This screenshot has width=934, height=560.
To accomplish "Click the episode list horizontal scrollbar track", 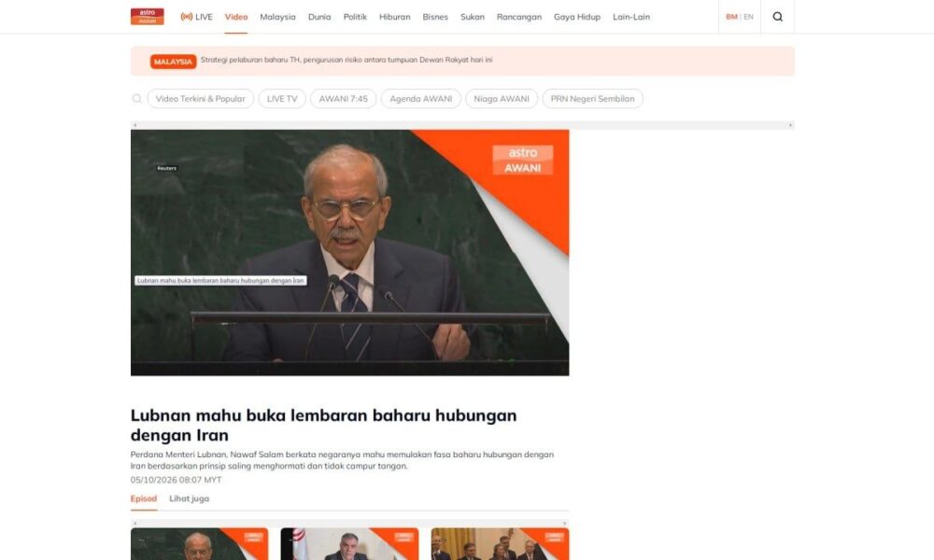I will coord(349,524).
